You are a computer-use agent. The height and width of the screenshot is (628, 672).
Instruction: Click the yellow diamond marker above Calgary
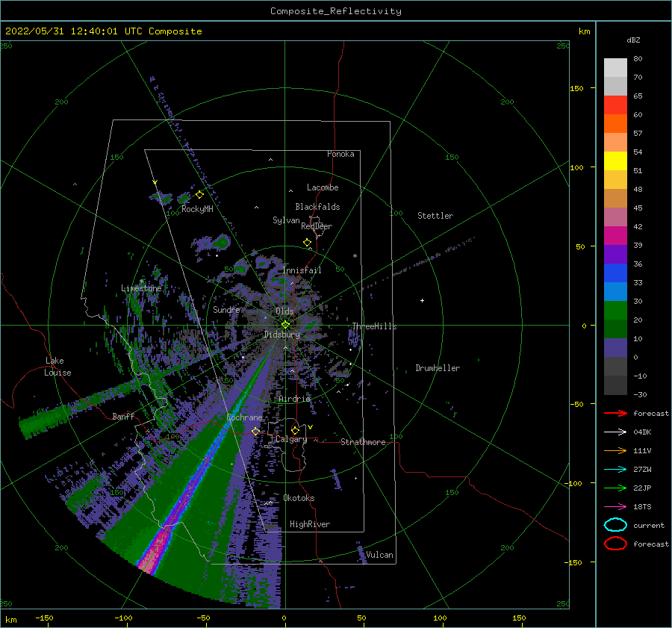coord(295,430)
